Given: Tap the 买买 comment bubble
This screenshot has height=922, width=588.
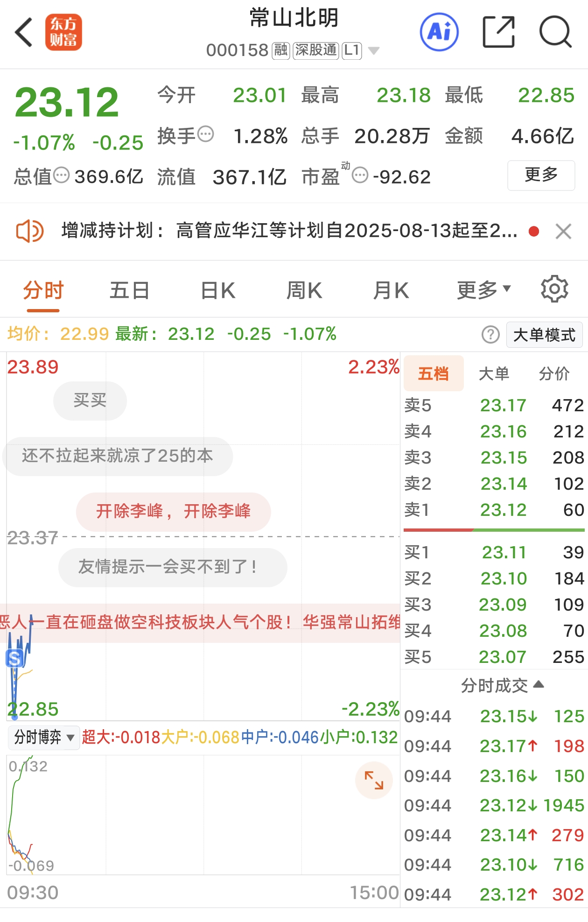Looking at the screenshot, I should (90, 401).
